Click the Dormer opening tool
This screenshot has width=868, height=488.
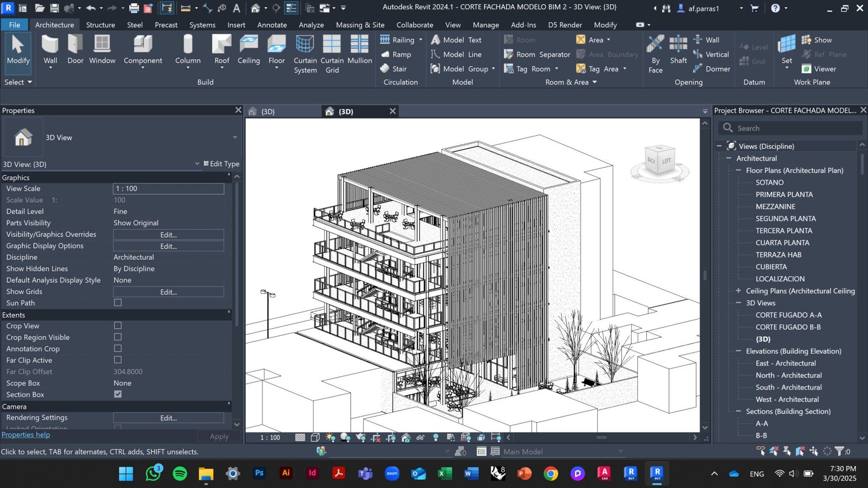tap(712, 69)
